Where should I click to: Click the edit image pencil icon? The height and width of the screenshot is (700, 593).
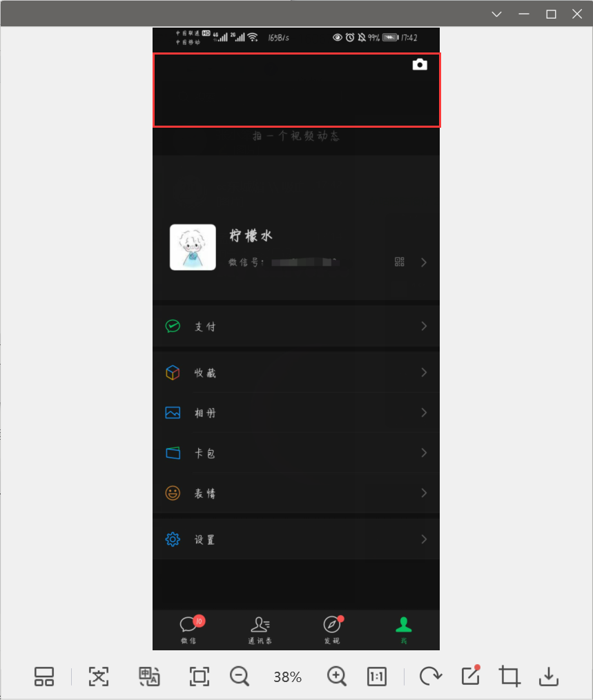[x=471, y=675]
